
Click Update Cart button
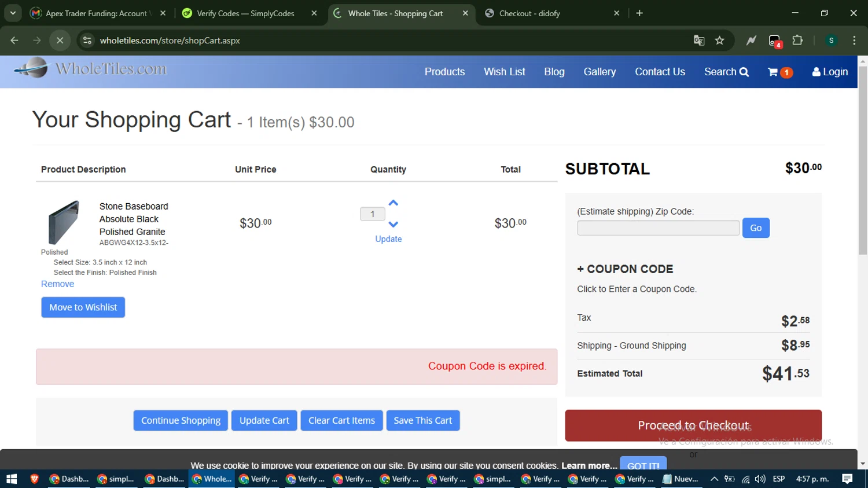(x=264, y=421)
